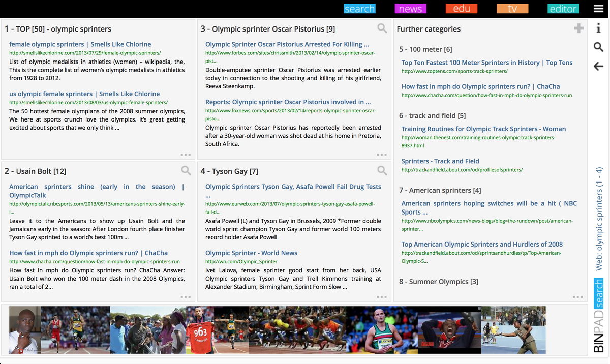
Task: Select the 8 - Summer Olympics [3] category
Action: (x=438, y=282)
